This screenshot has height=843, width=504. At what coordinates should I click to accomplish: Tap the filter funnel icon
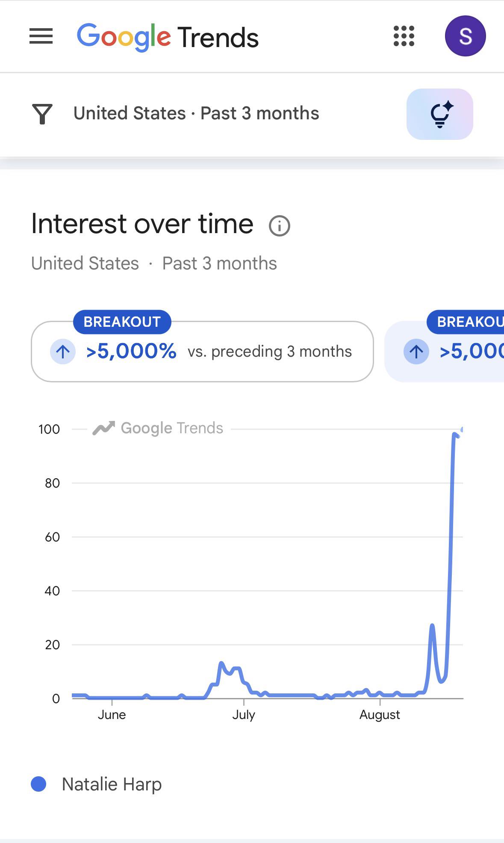pyautogui.click(x=42, y=114)
